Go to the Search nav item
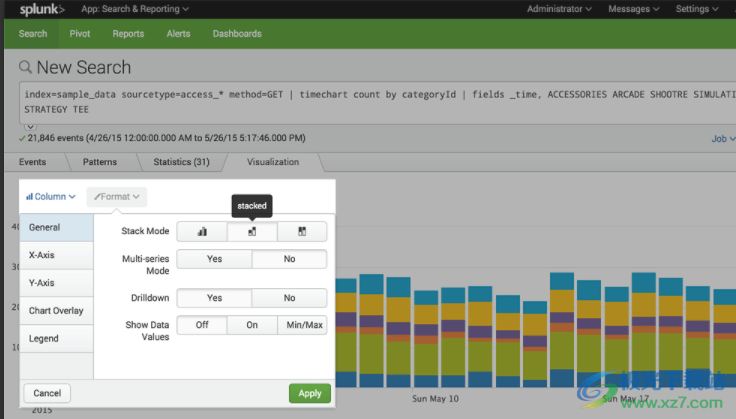 33,34
